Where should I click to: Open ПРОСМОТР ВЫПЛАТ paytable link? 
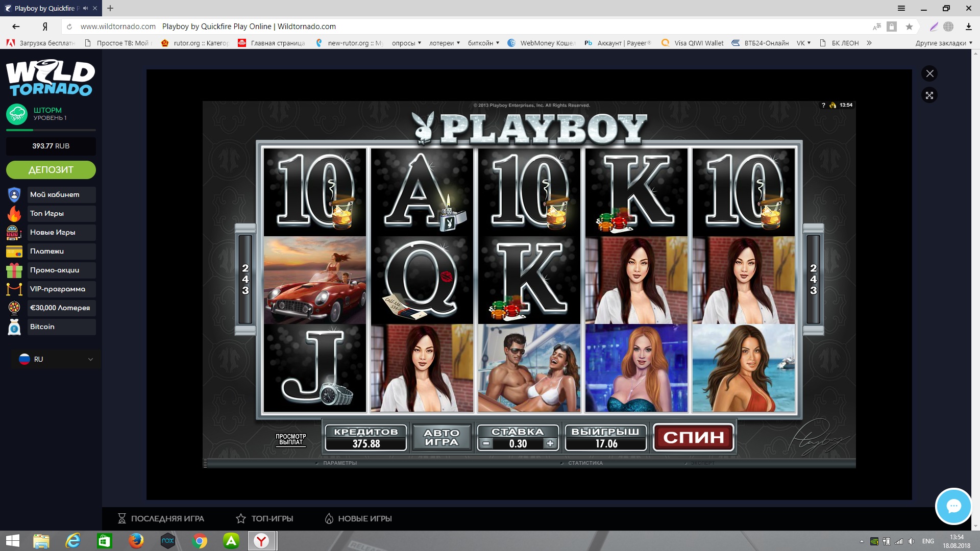coord(290,439)
